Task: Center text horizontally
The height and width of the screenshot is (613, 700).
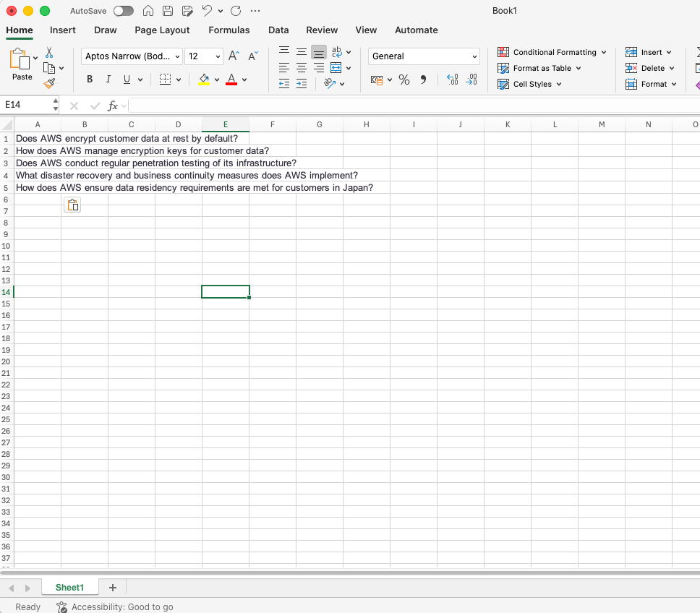Action: click(302, 68)
